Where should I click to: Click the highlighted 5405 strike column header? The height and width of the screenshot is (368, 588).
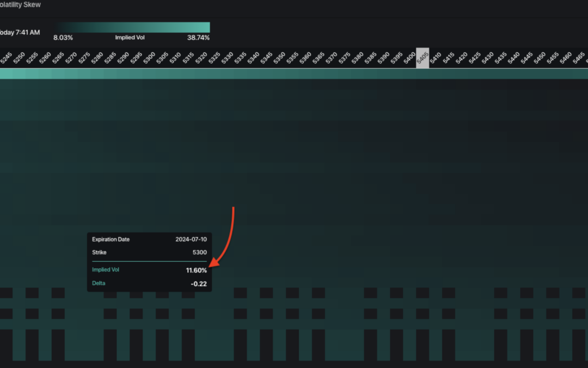pyautogui.click(x=422, y=58)
